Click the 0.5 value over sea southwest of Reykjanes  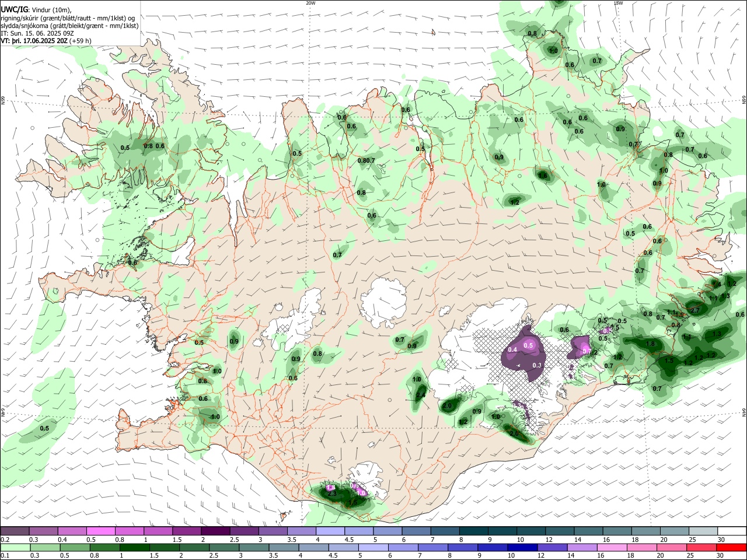(x=44, y=428)
